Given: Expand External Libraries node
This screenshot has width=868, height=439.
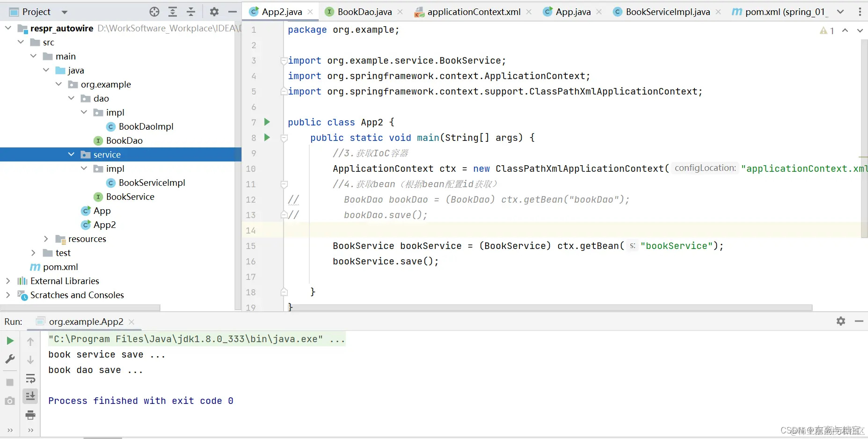Looking at the screenshot, I should (8, 281).
